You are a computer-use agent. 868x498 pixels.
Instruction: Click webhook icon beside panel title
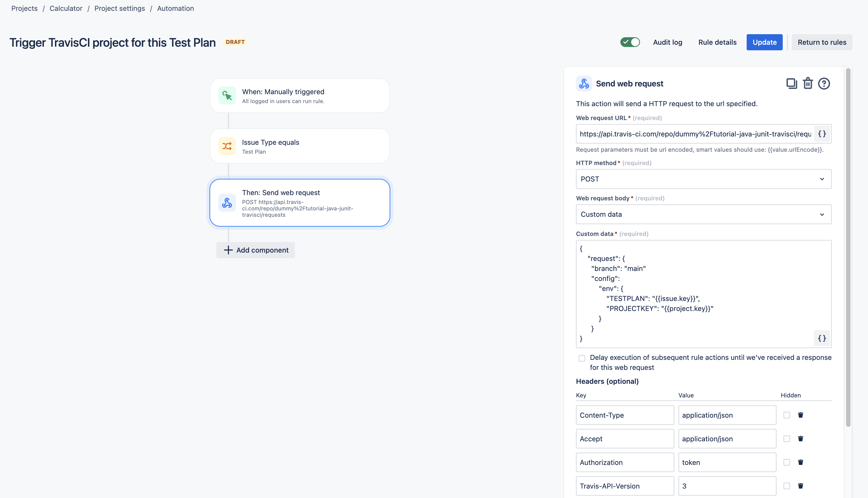(584, 83)
